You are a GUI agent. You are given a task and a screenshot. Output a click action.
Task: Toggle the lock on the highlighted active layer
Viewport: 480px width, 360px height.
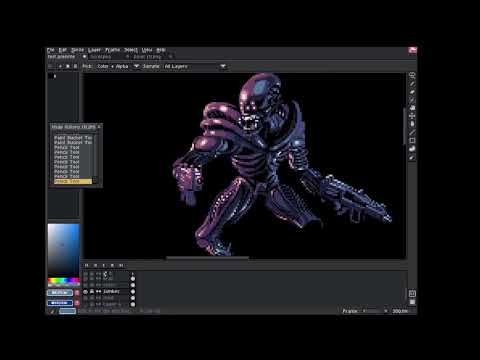[x=92, y=291]
